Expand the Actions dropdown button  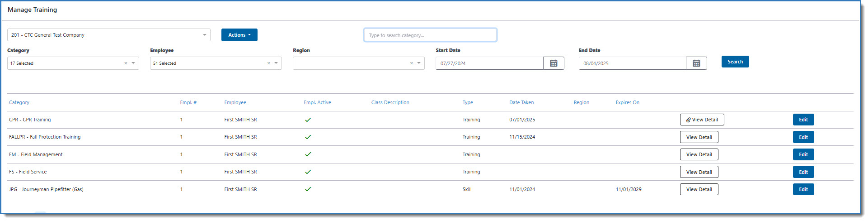[239, 35]
